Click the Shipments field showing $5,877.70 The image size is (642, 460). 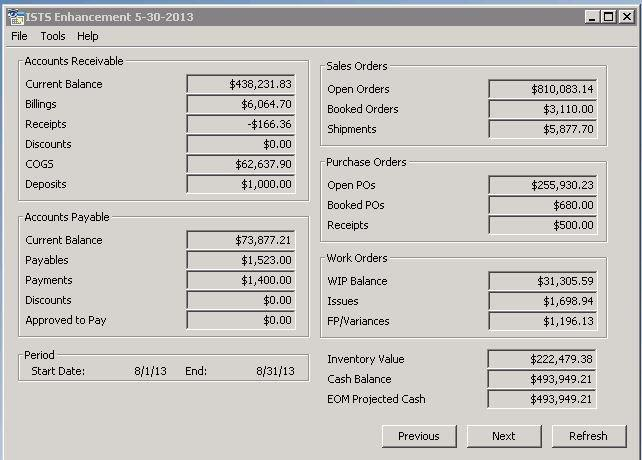(543, 129)
